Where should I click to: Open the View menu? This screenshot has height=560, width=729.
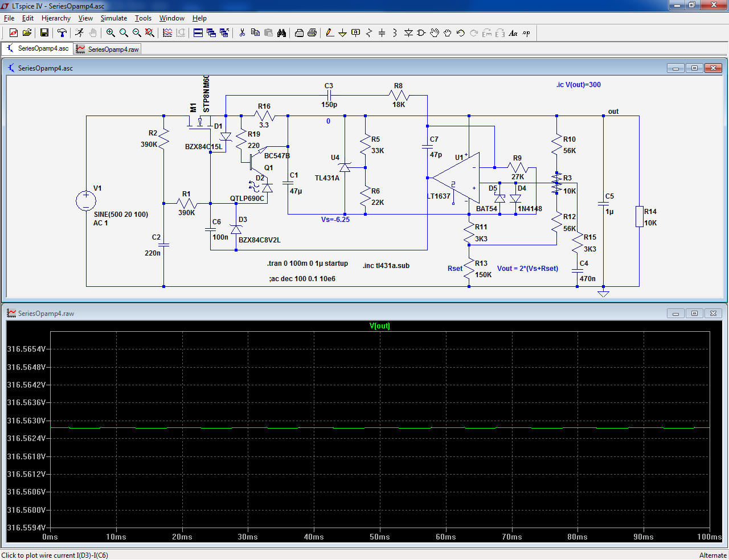tap(85, 18)
